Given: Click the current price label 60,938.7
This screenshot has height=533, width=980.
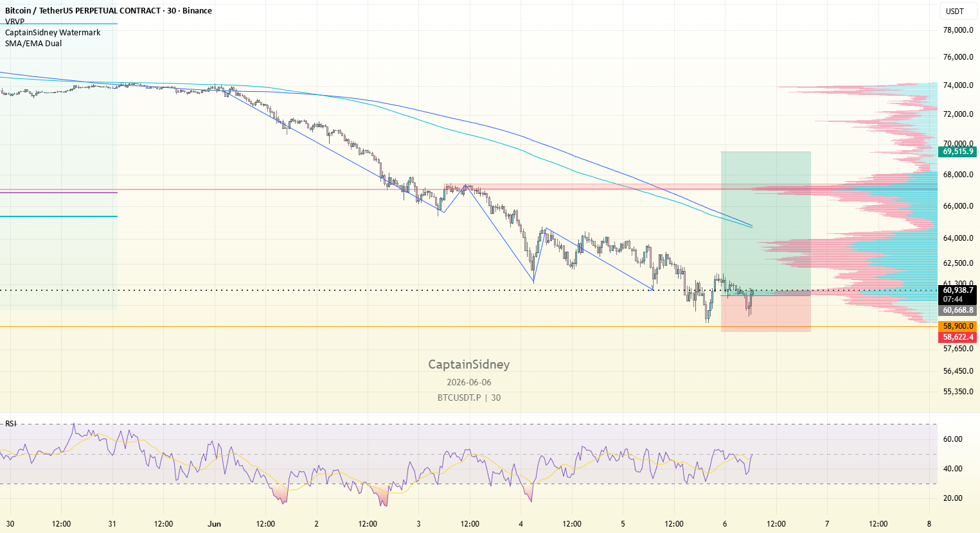Looking at the screenshot, I should click(x=958, y=290).
